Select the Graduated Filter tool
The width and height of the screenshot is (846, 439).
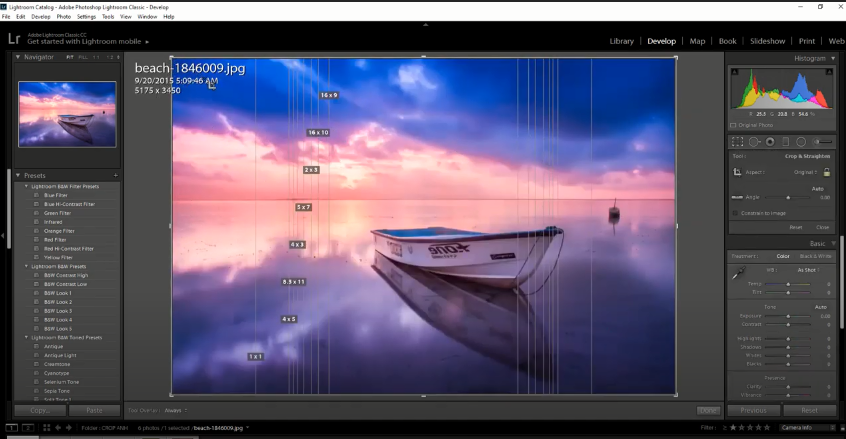click(786, 141)
